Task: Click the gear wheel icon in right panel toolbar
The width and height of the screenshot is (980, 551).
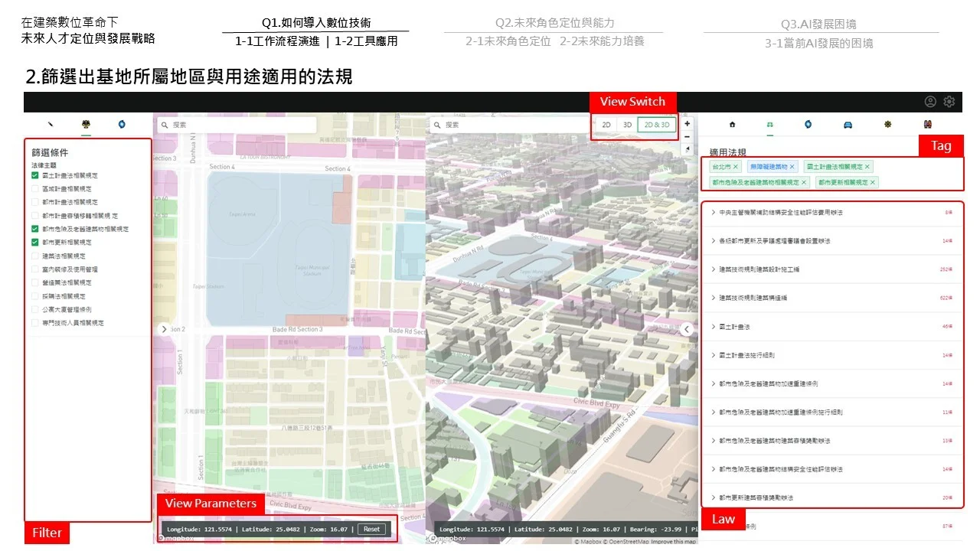Action: pyautogui.click(x=888, y=124)
